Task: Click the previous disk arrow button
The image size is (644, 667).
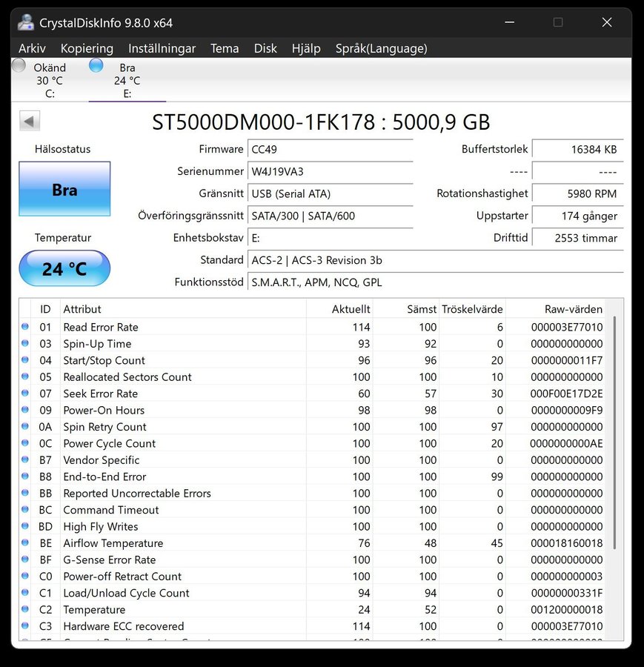Action: 30,121
